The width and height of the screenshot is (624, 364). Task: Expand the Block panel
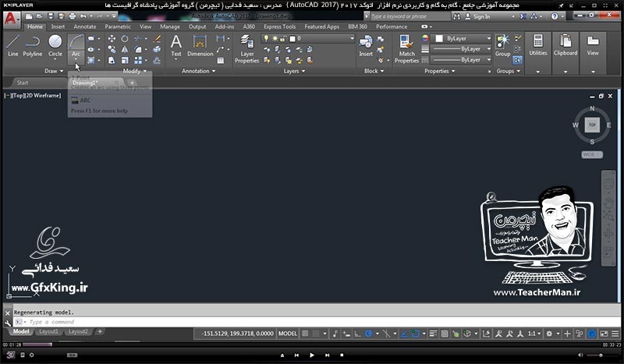coord(374,71)
